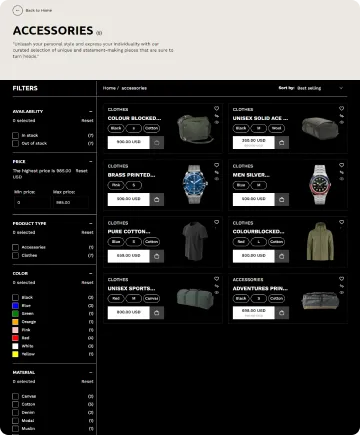Image resolution: width=360 pixels, height=435 pixels.
Task: Check the Out of stock filter
Action: point(15,143)
